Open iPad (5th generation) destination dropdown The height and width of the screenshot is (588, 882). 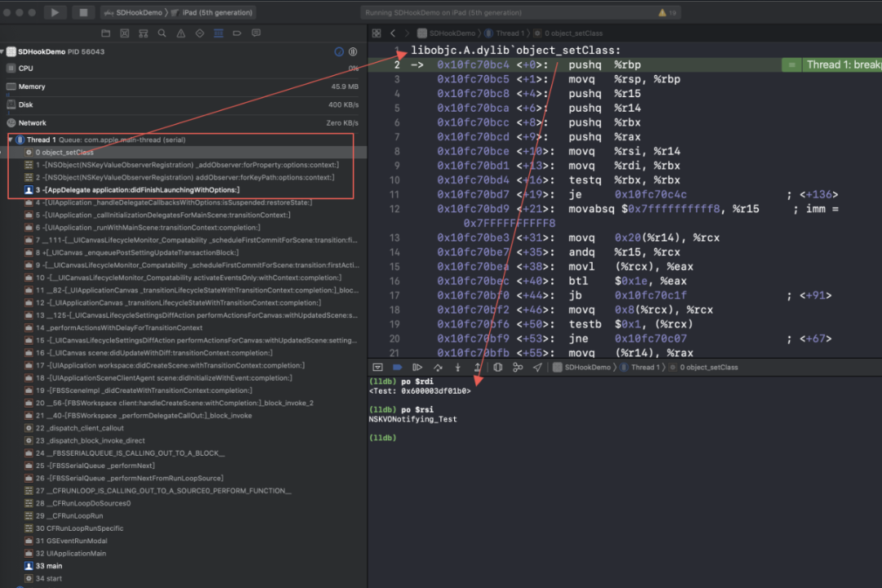click(214, 12)
